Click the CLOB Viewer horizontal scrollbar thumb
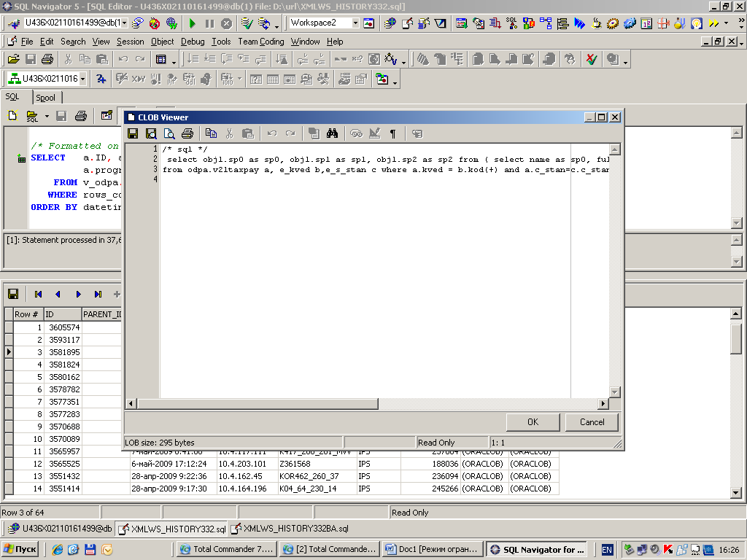This screenshot has width=747, height=560. (x=257, y=404)
